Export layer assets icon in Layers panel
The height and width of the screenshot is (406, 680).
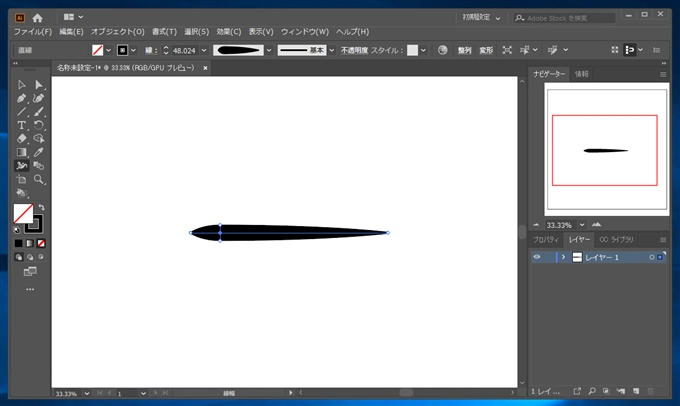tap(577, 391)
